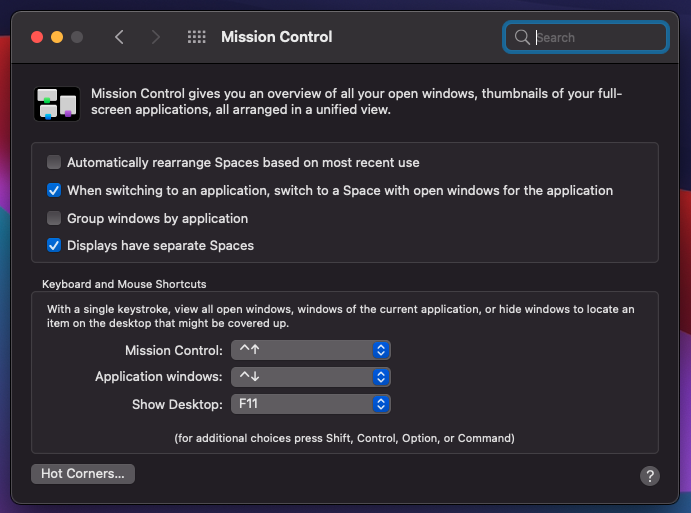Click the additional choices hint text

344,438
